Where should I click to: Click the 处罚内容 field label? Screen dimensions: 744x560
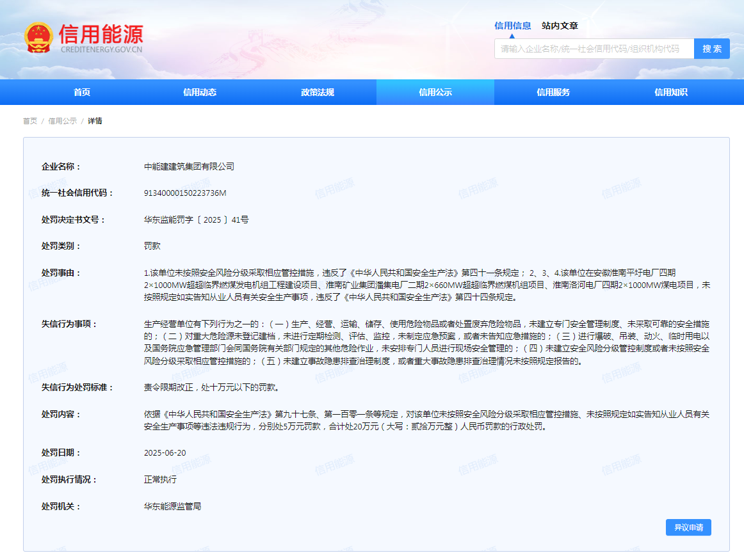61,414
